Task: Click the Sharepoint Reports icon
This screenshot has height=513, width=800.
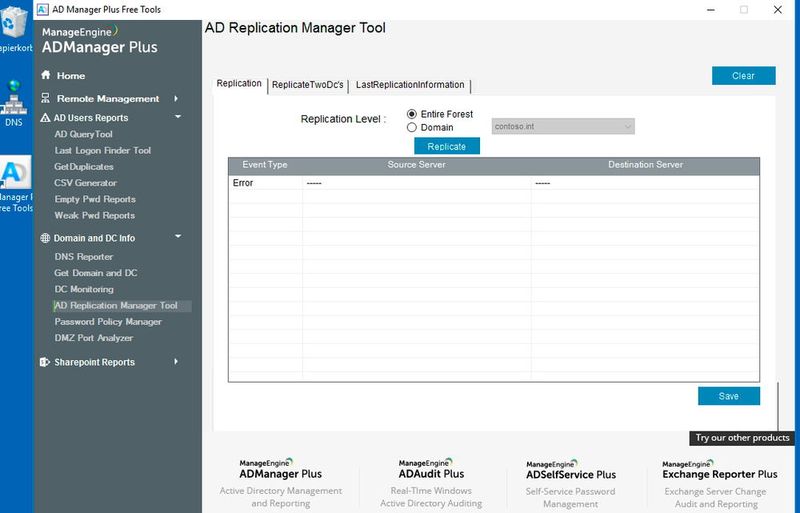Action: (45, 362)
